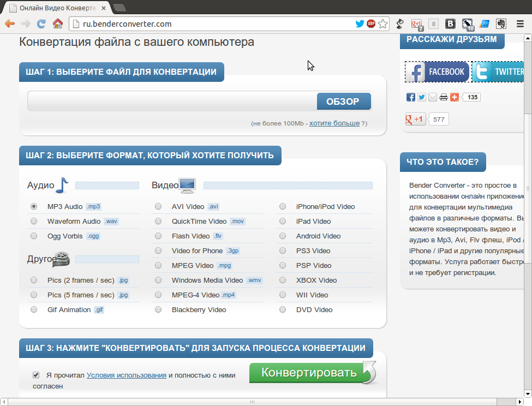
Task: Click the Adblock Plus icon in address bar
Action: point(371,24)
